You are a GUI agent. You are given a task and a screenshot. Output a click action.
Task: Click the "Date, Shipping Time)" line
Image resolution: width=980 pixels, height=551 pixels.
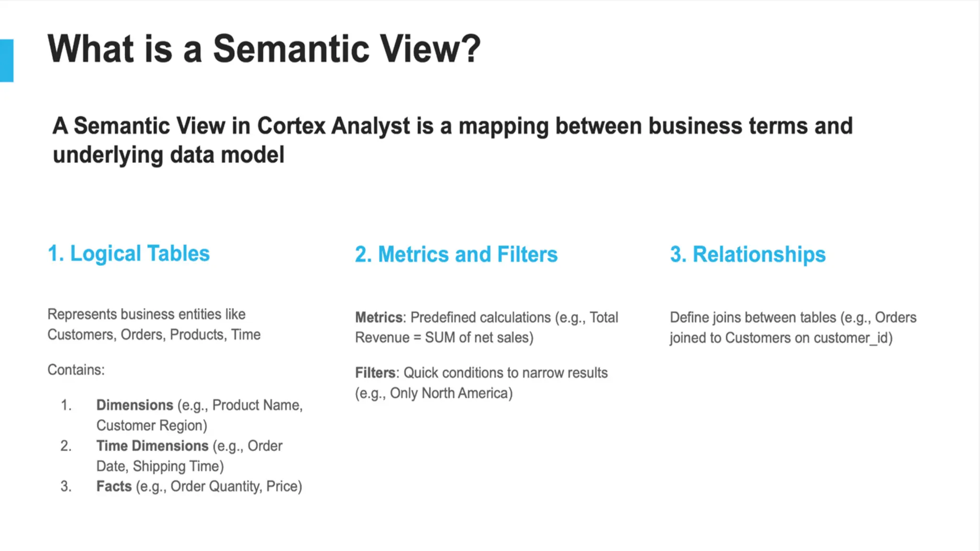pos(160,466)
